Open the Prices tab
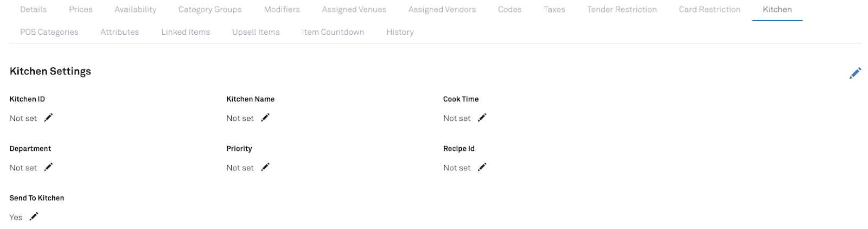The height and width of the screenshot is (229, 868). (x=81, y=9)
